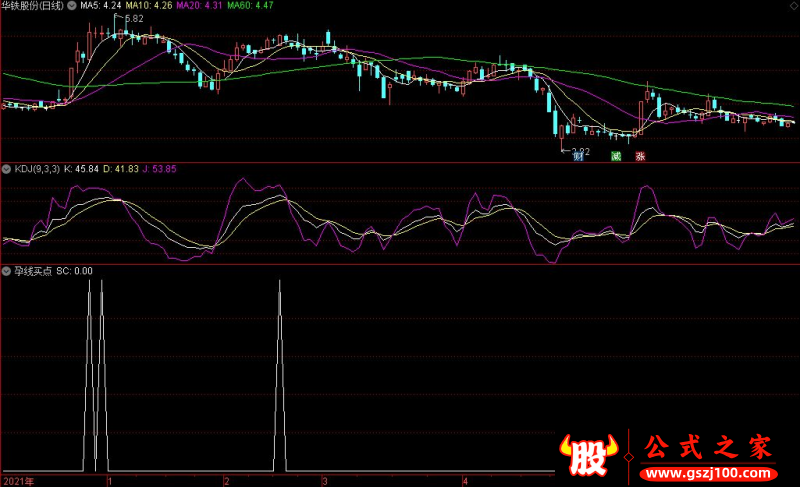Click the blue 财 marker icon
The image size is (800, 487).
coord(578,156)
